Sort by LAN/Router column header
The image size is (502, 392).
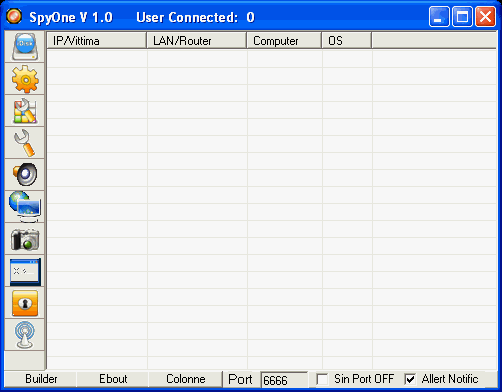197,41
